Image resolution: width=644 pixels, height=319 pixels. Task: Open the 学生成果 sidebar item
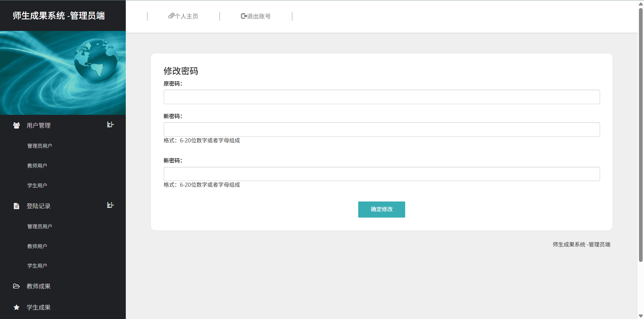point(39,307)
